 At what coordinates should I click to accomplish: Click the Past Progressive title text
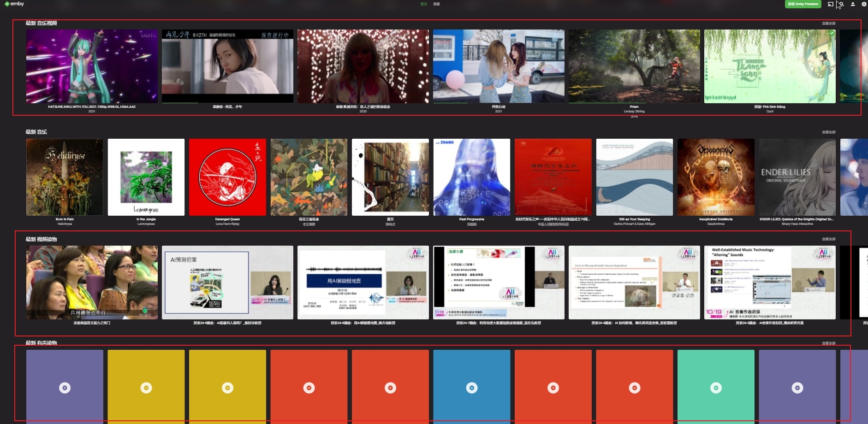click(472, 219)
